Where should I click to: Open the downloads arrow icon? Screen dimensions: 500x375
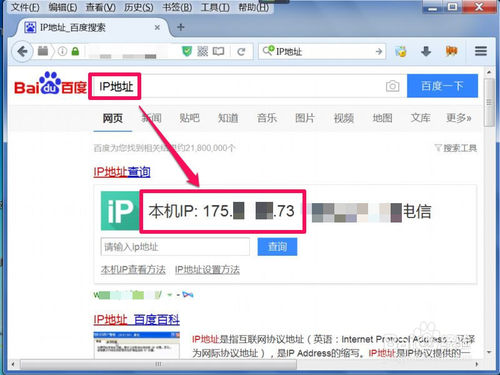point(426,51)
